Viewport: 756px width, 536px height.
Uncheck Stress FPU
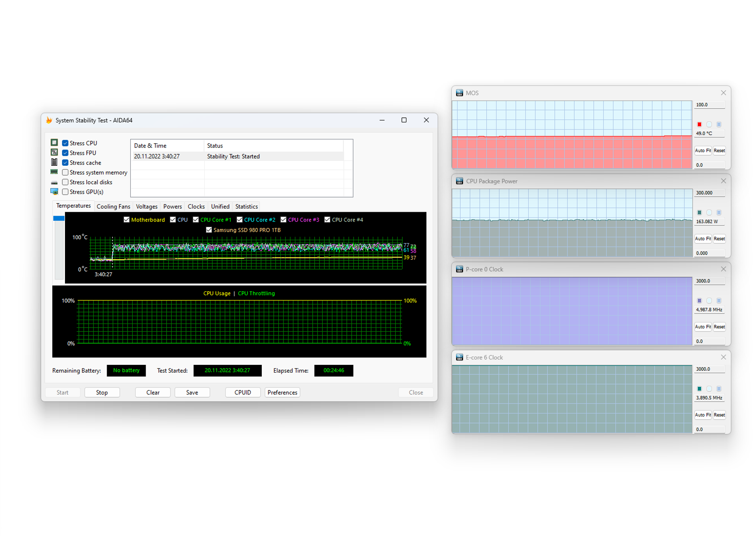click(x=65, y=153)
